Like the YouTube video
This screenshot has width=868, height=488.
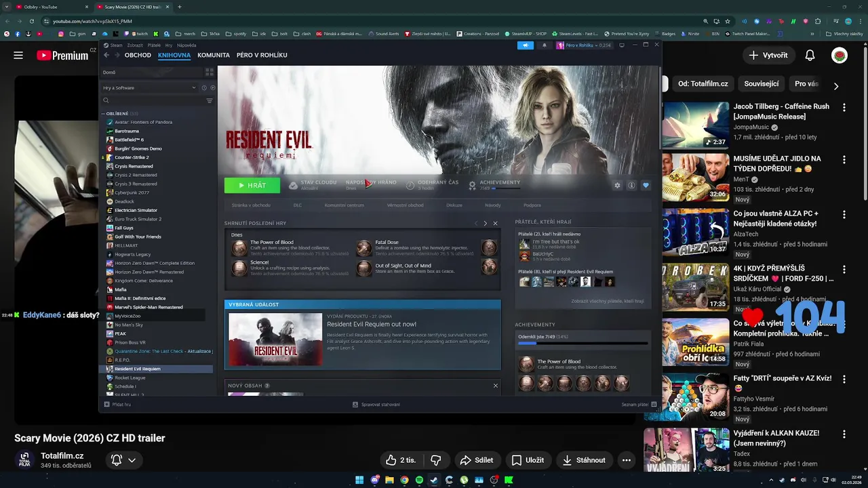click(x=400, y=460)
